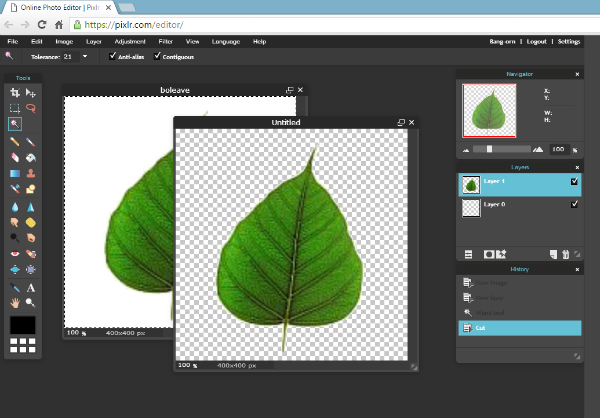Toggle layer settings in Layers panel

pyautogui.click(x=468, y=254)
